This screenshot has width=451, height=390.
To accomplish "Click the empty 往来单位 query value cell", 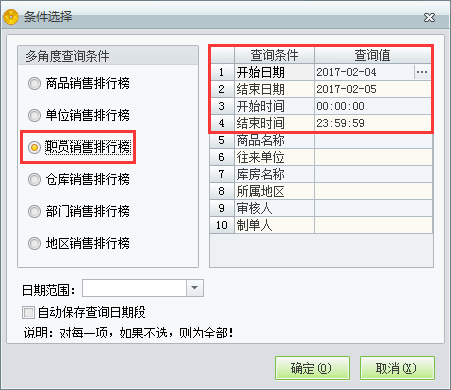I will [373, 157].
